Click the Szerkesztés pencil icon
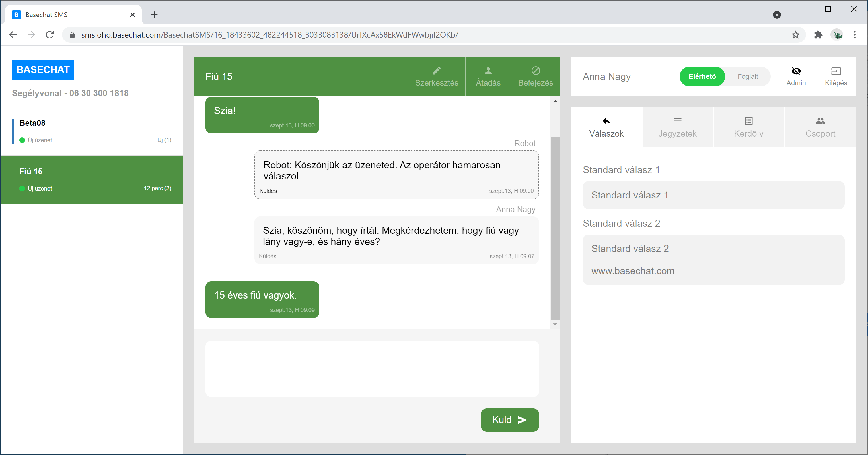The height and width of the screenshot is (455, 868). pos(437,71)
